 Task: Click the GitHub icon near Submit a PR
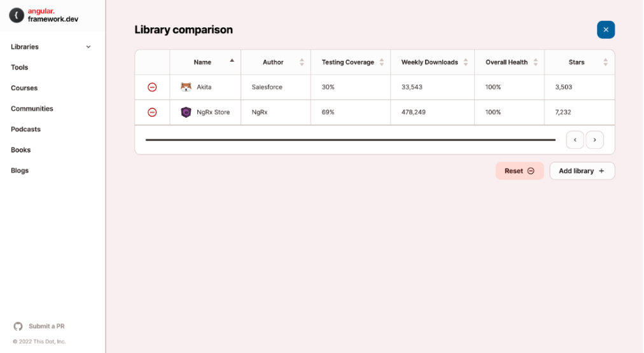[18, 326]
